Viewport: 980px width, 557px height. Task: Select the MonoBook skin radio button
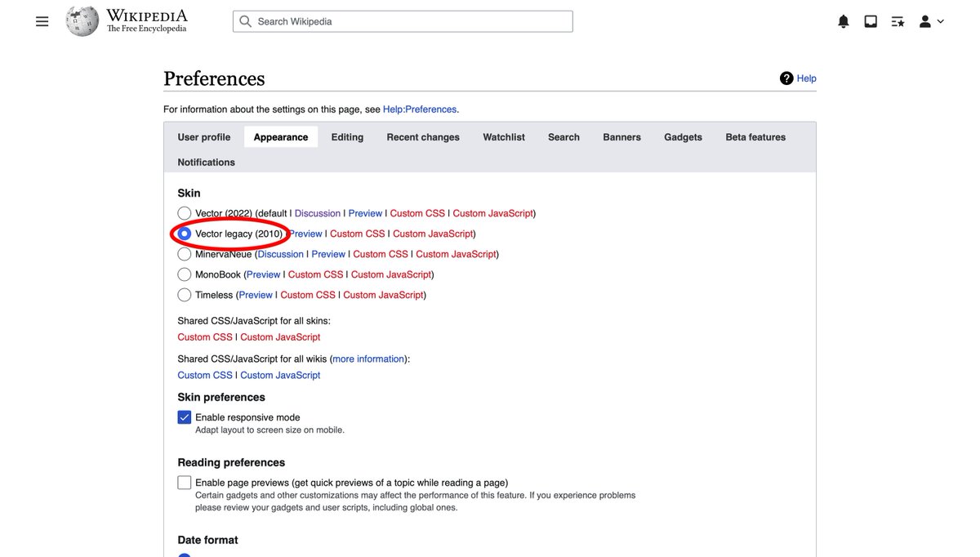coord(185,274)
